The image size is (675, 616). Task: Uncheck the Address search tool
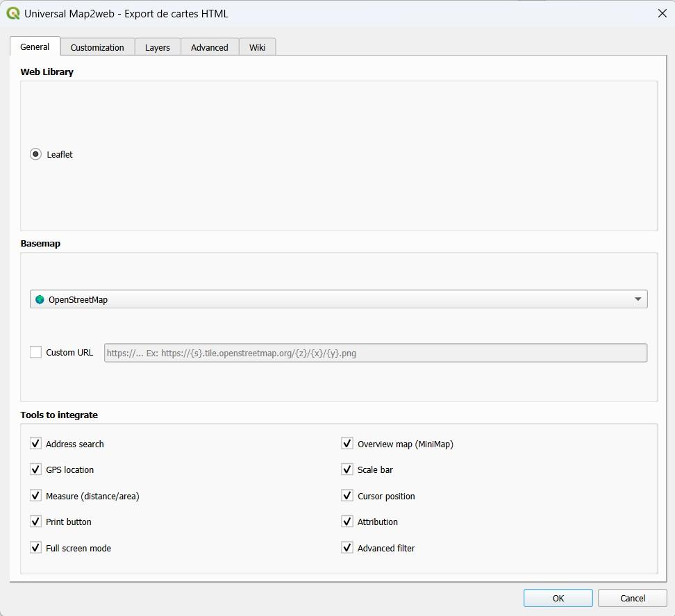click(35, 443)
